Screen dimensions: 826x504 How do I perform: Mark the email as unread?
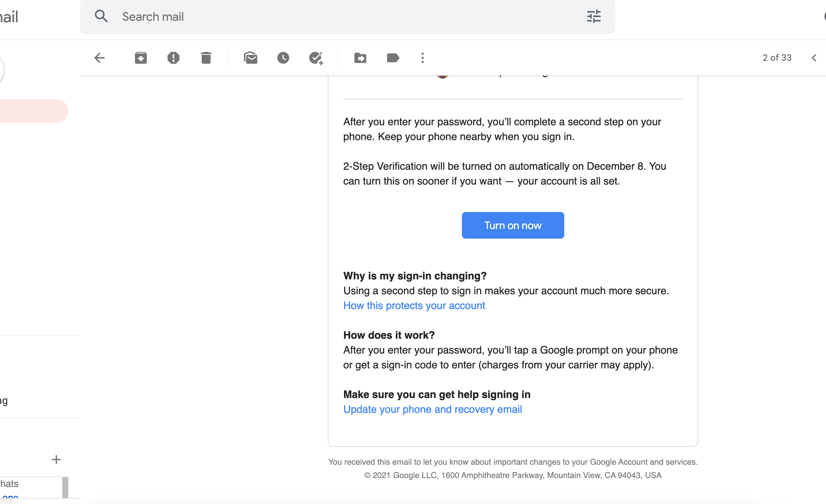pyautogui.click(x=251, y=57)
